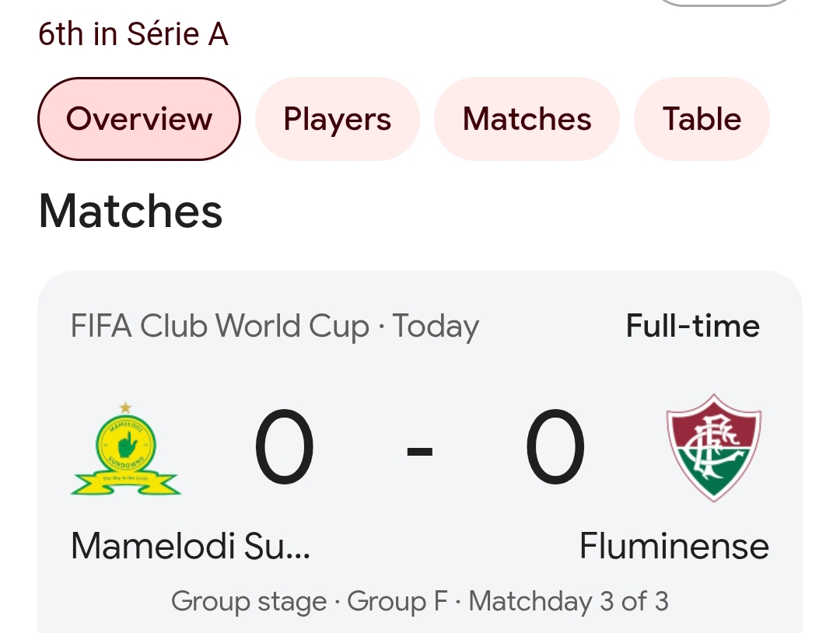Tap the FIFA Club World Cup label

pos(219,327)
